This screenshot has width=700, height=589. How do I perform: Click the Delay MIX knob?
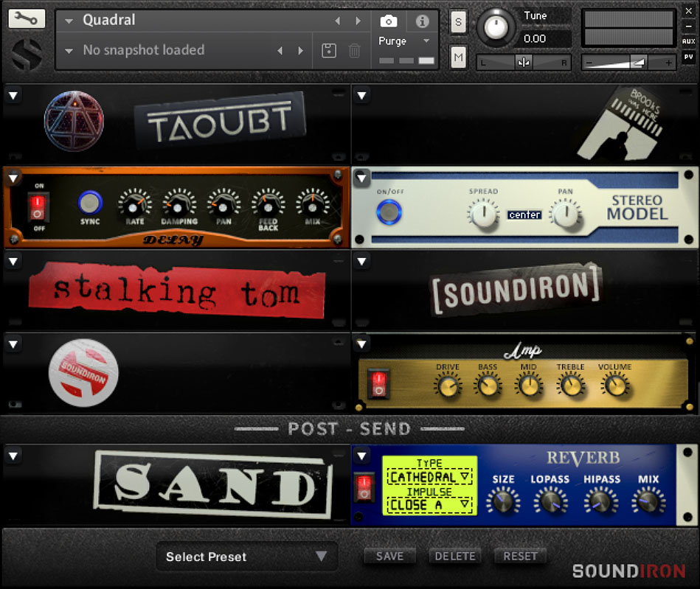click(313, 206)
